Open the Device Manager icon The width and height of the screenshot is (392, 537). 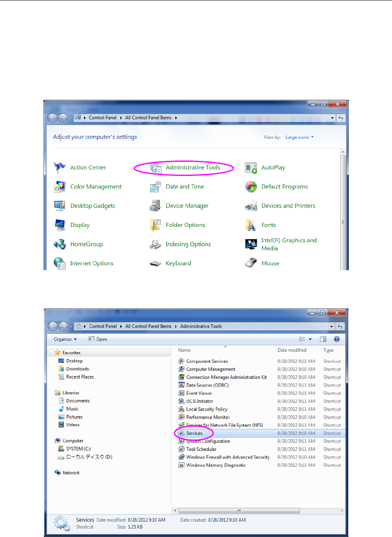pyautogui.click(x=156, y=206)
